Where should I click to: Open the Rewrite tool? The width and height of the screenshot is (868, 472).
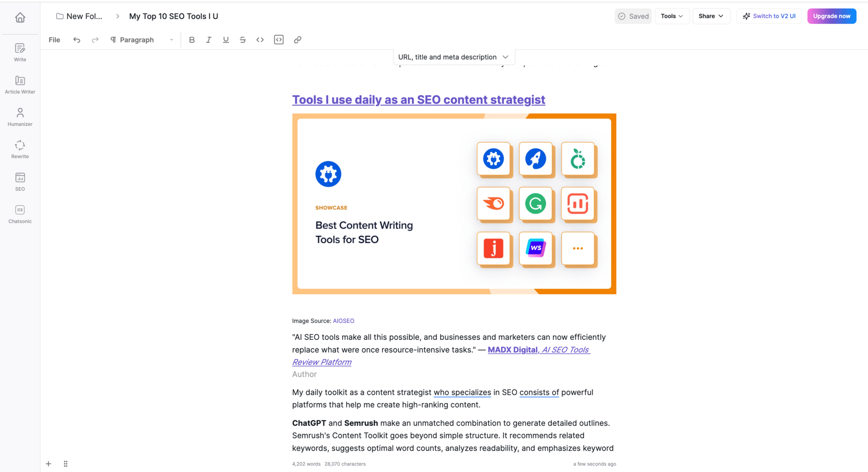click(x=20, y=149)
